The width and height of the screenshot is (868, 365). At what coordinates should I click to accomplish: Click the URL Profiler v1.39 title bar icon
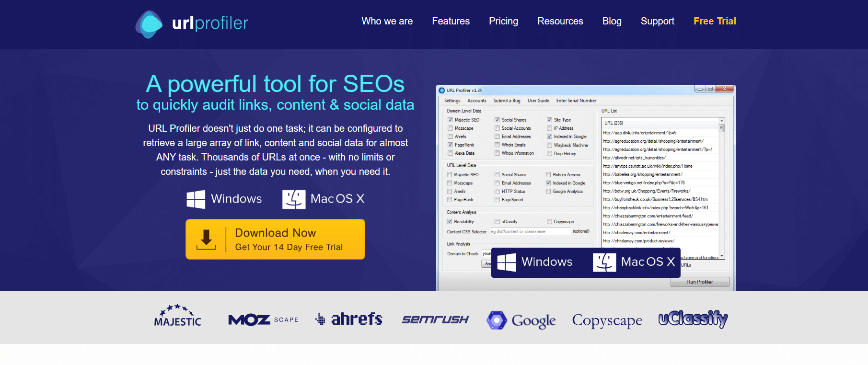pyautogui.click(x=442, y=90)
